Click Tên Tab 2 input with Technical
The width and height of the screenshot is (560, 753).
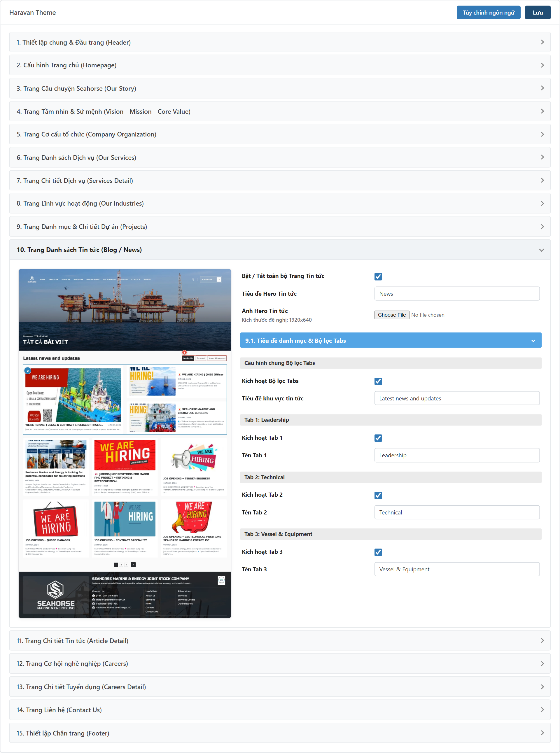pos(457,512)
